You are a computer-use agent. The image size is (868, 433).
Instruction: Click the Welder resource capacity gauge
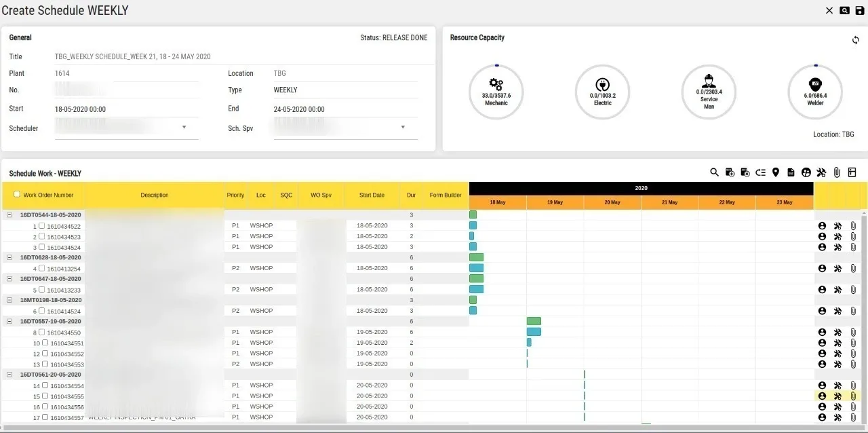815,92
